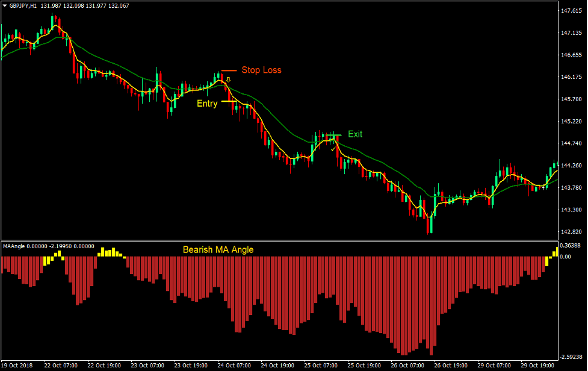
Task: Click the 0.00 level on indicator scale
Action: [x=566, y=255]
